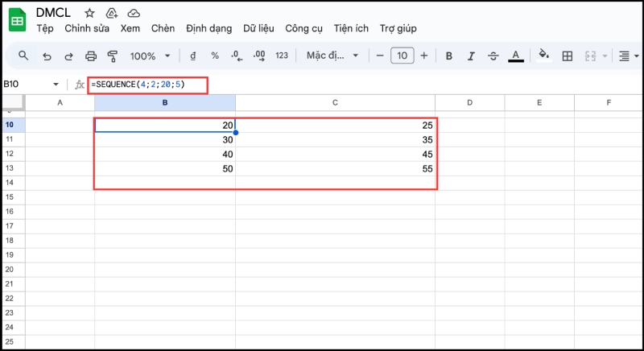Open the 123 more formats menu
Viewport: 644px width, 351px height.
pos(282,56)
